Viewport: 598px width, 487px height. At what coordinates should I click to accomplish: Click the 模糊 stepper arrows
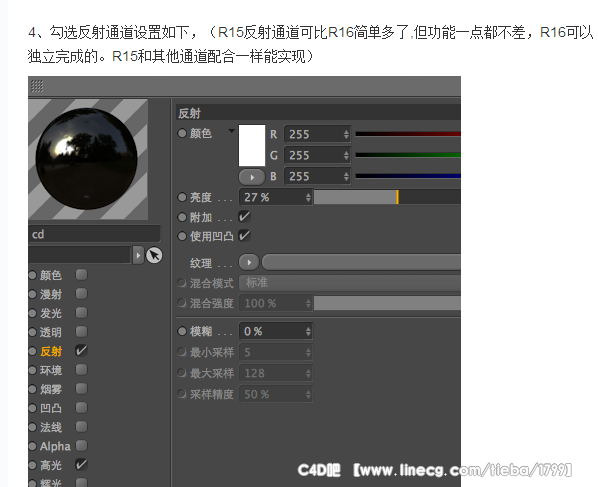click(x=308, y=331)
